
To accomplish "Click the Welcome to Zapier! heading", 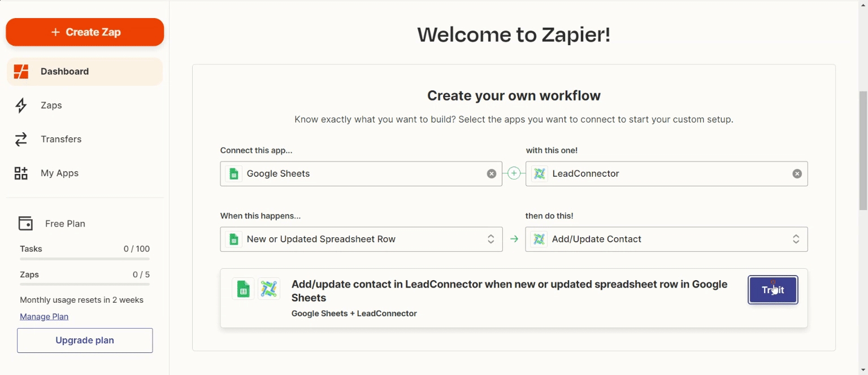I will (514, 35).
